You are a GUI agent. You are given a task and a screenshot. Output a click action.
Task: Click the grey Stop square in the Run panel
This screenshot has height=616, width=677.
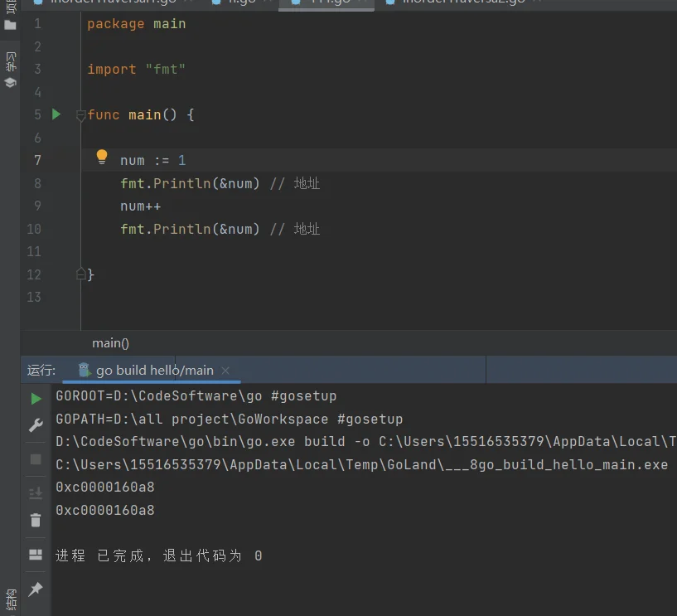[x=36, y=459]
